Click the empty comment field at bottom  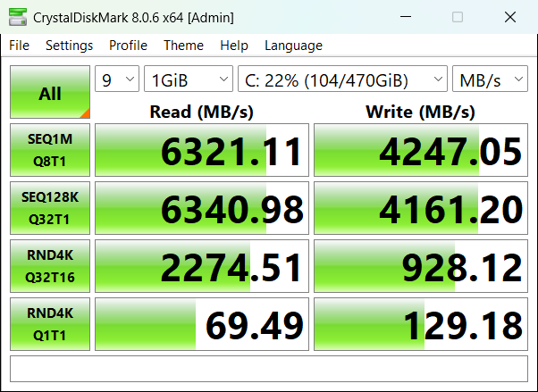[269, 369]
